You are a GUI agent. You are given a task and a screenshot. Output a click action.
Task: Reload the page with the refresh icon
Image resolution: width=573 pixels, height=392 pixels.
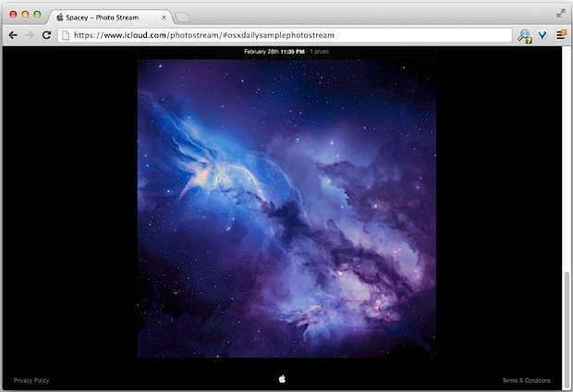pos(46,35)
